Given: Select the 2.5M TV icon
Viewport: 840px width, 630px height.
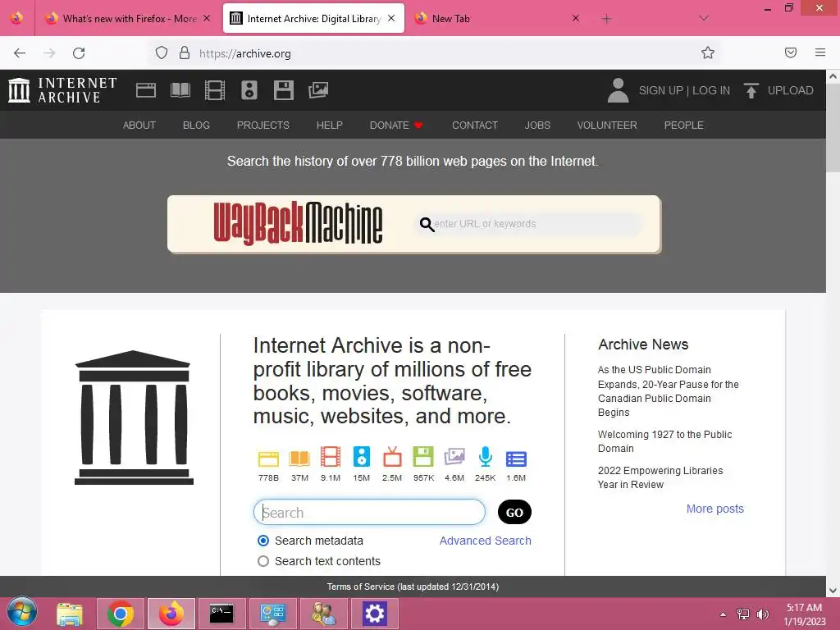Looking at the screenshot, I should (392, 457).
